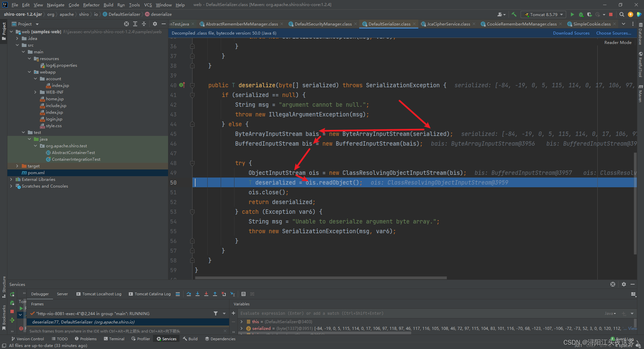This screenshot has height=349, width=644.
Task: Expand External Libraries node
Action: (x=11, y=179)
